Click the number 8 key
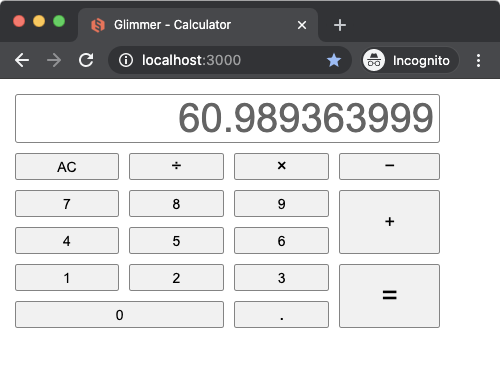Image resolution: width=500 pixels, height=375 pixels. [x=176, y=204]
